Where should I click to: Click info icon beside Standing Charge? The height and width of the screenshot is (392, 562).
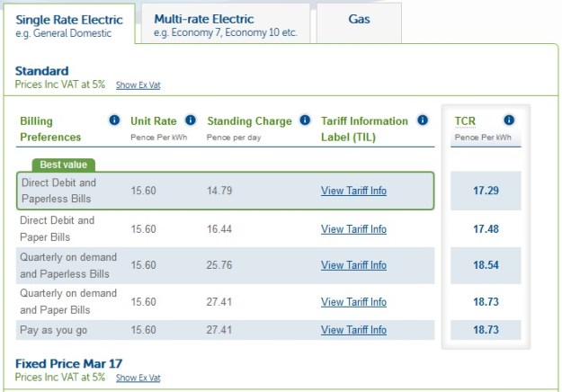tap(305, 120)
